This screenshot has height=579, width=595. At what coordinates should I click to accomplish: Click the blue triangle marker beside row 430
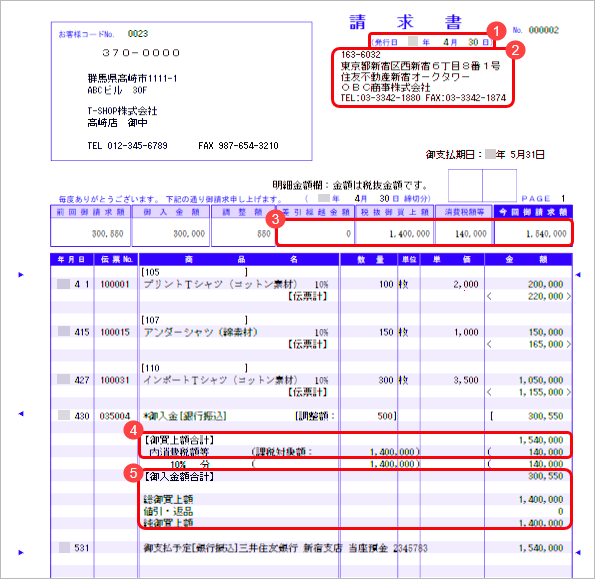click(21, 414)
